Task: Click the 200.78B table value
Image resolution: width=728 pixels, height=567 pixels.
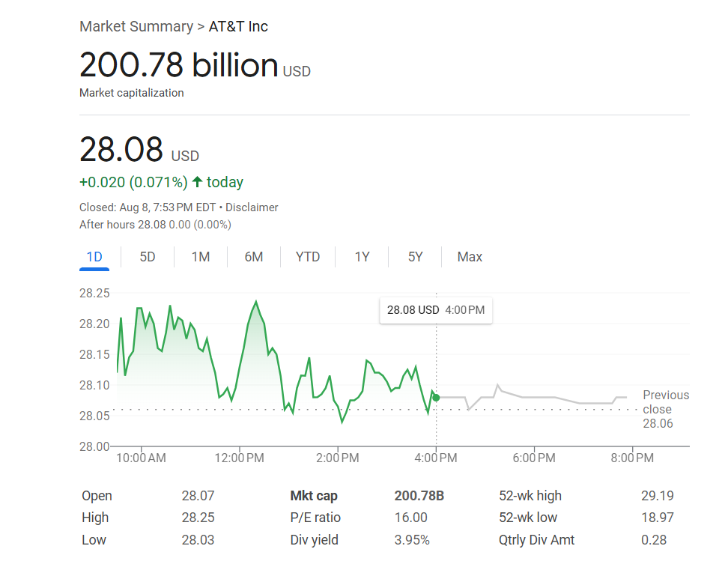Action: [419, 496]
